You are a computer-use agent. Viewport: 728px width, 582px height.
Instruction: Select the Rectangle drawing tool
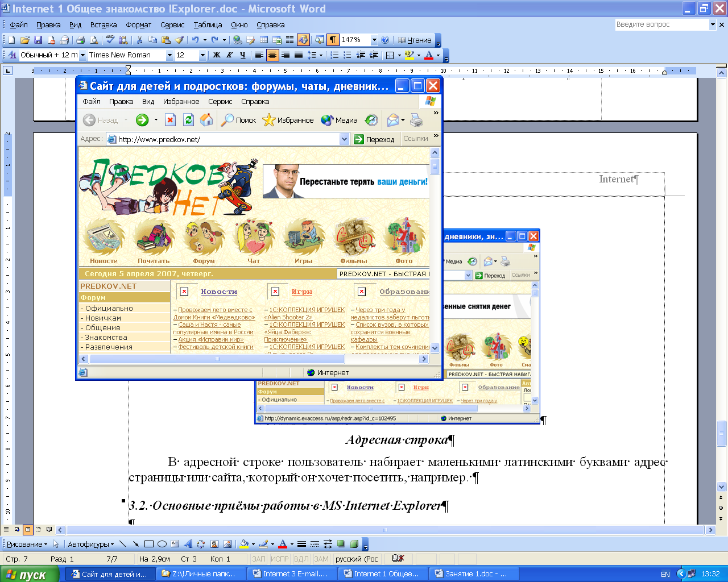pyautogui.click(x=149, y=544)
